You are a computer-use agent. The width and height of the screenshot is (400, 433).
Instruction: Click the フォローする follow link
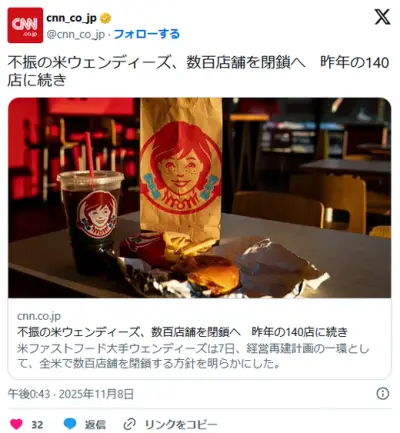click(147, 34)
